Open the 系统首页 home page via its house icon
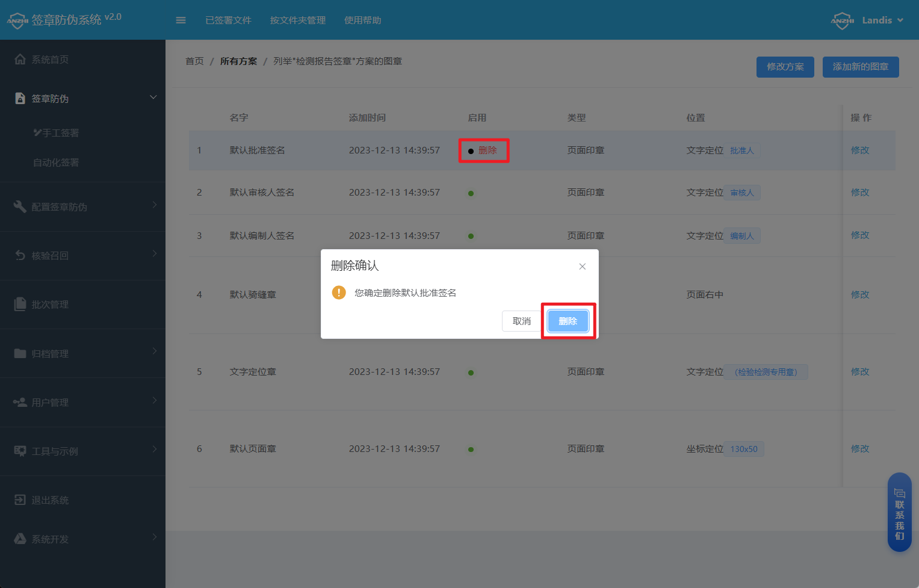 tap(20, 59)
